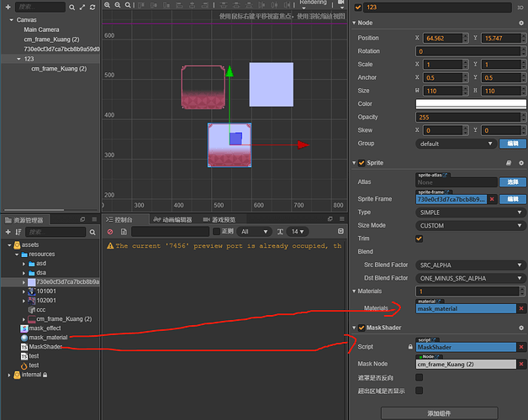
Task: Open the console log level All dropdown
Action: [x=254, y=232]
